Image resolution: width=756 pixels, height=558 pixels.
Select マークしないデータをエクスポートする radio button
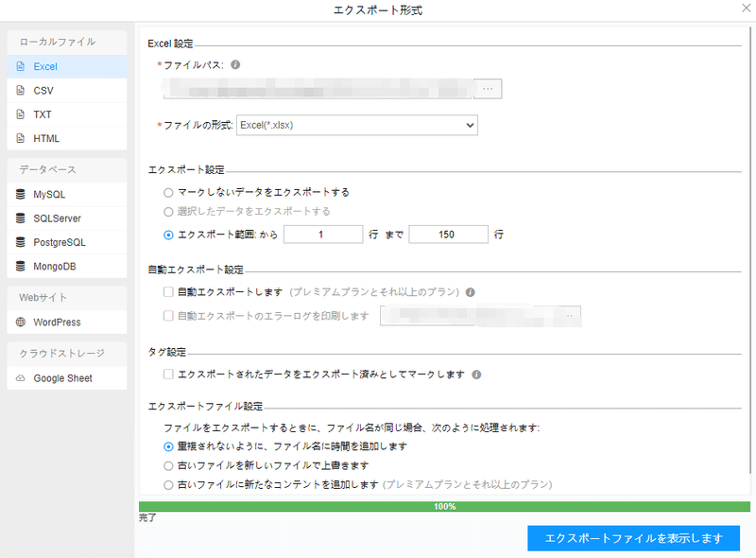168,192
